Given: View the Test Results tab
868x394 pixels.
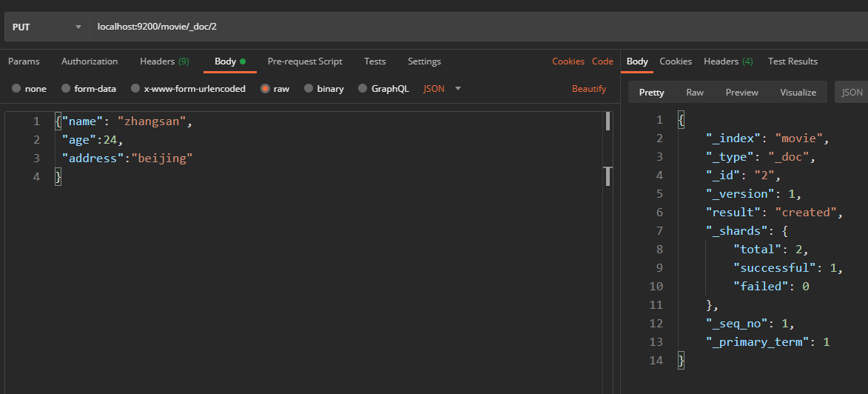Looking at the screenshot, I should coord(793,61).
